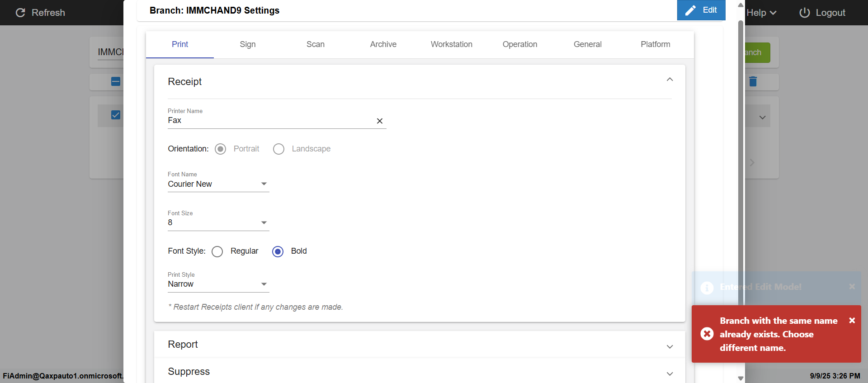Click the blue minus select-all icon
The height and width of the screenshot is (383, 868).
click(116, 81)
